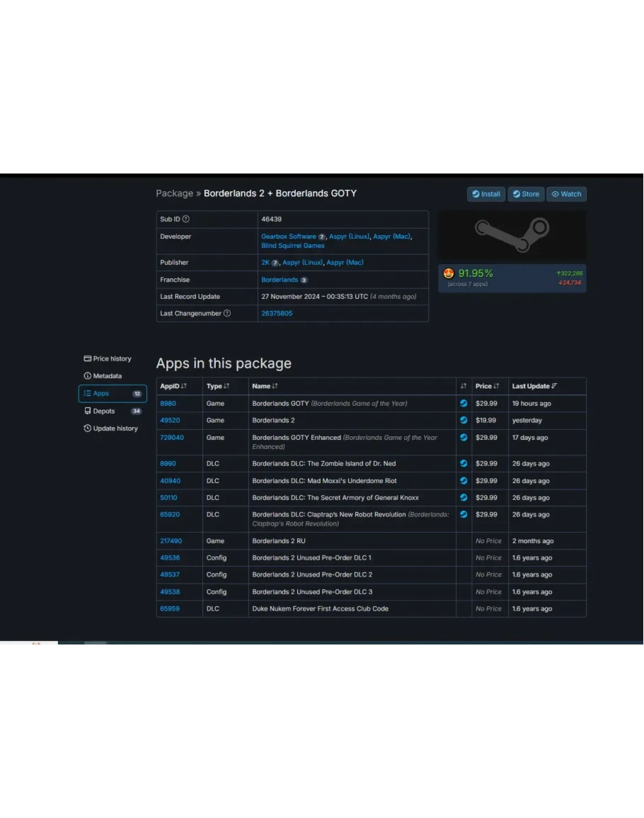The height and width of the screenshot is (818, 644).
Task: Sort table by Type column
Action: (218, 386)
